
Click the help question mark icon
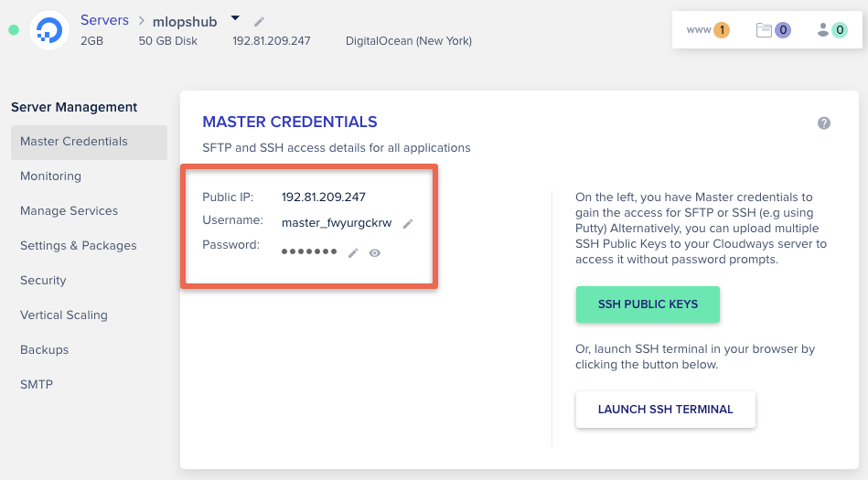[824, 123]
